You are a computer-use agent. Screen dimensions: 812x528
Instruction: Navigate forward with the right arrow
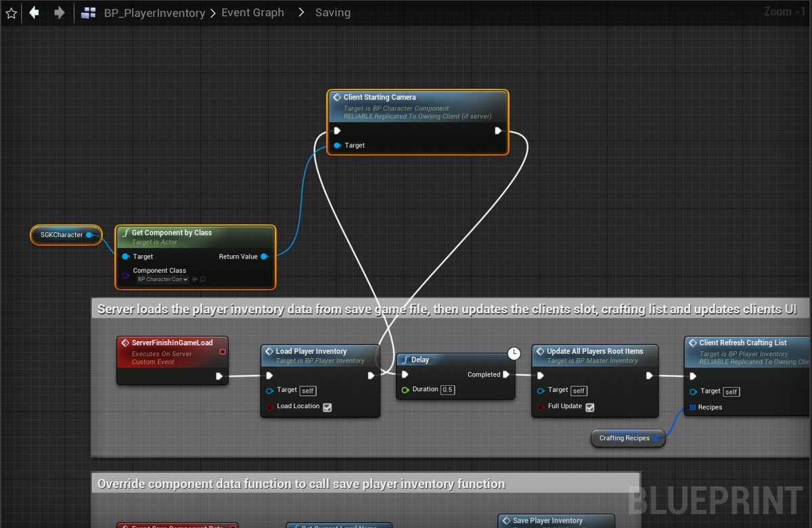[60, 13]
